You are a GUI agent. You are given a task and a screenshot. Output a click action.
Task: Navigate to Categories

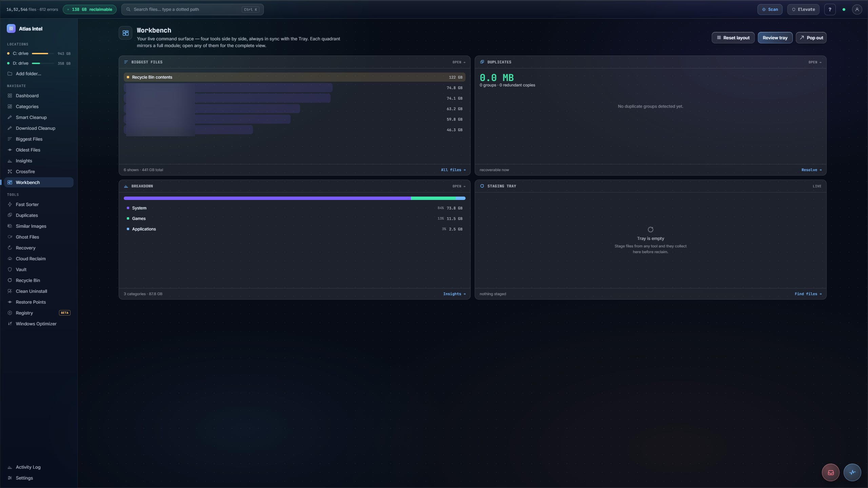(x=39, y=106)
